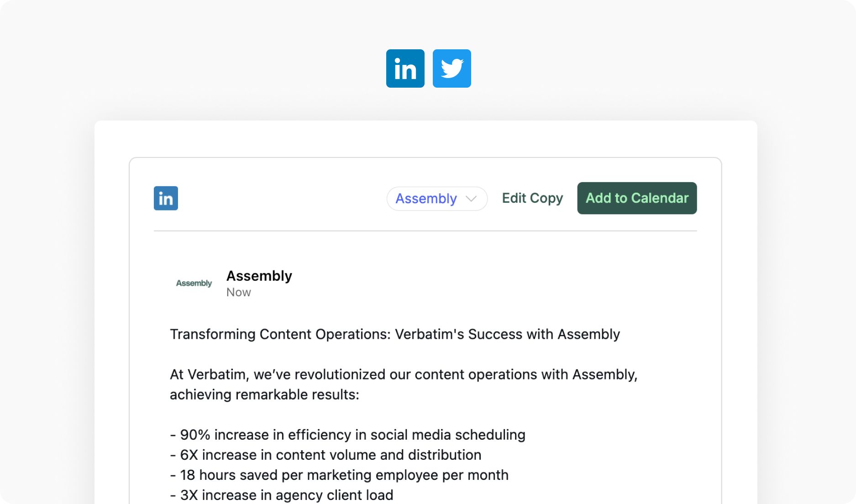Viewport: 856px width, 504px height.
Task: Select the large LinkedIn icon at top
Action: 405,68
